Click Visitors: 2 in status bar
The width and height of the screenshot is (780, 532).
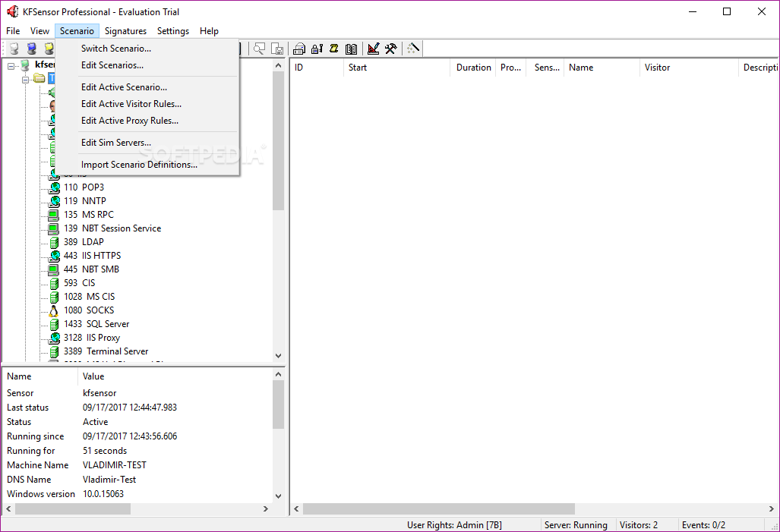pyautogui.click(x=639, y=525)
